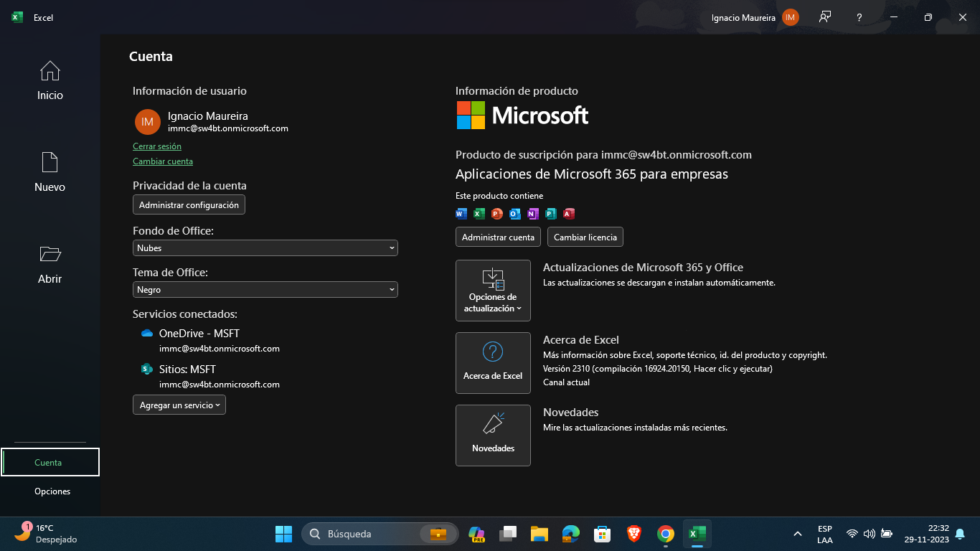Screen dimensions: 980x551
Task: Select Nuevo in the sidebar
Action: pos(50,172)
